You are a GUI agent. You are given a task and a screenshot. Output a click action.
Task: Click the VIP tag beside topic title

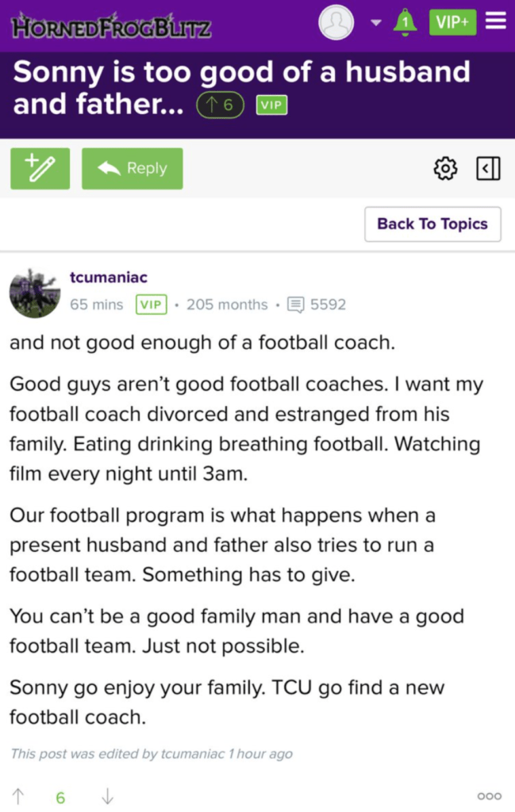[x=271, y=105]
